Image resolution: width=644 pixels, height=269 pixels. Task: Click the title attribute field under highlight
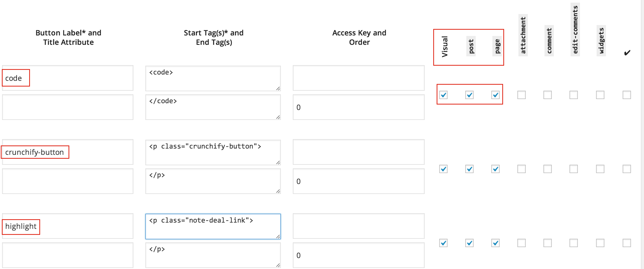[68, 255]
